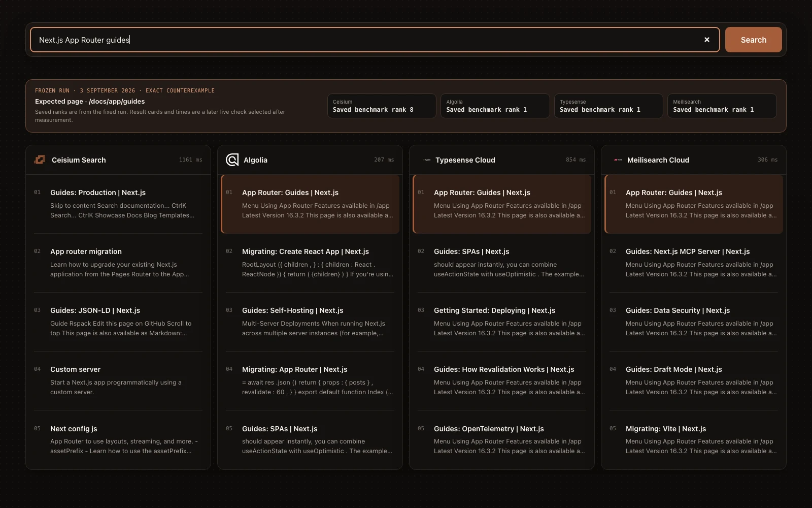Open Algolia top result App Router: Guides
The image size is (812, 508).
click(310, 204)
